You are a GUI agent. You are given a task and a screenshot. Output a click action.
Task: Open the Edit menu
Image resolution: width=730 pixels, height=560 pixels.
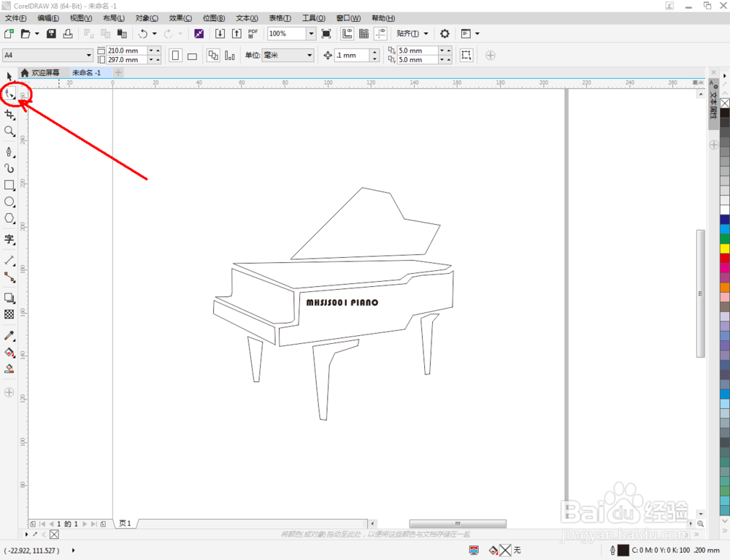pos(48,18)
